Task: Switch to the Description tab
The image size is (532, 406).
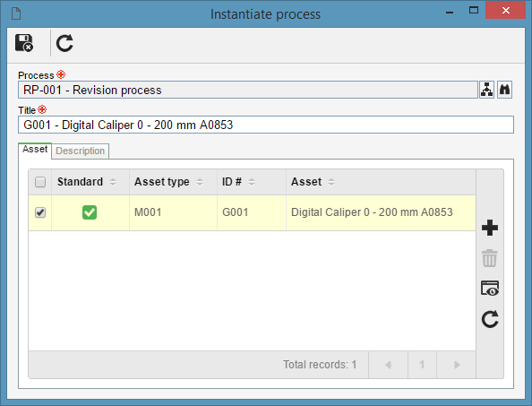Action: point(80,151)
